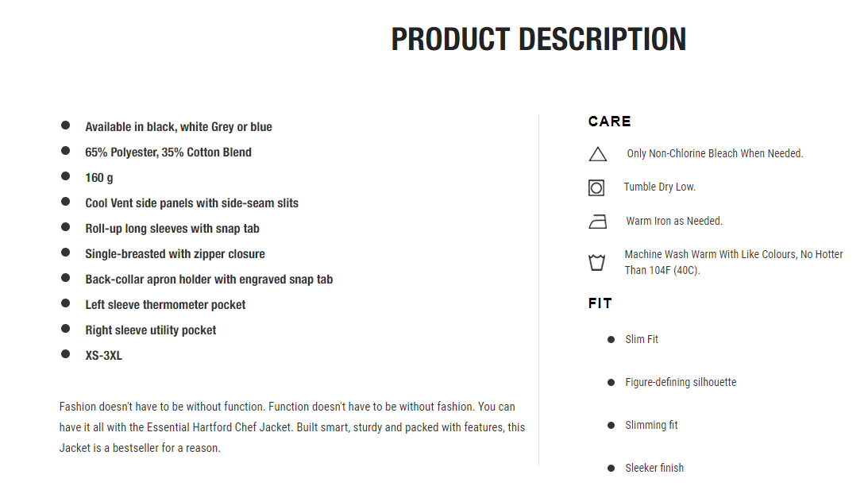
Task: Click the 'Machine Wash Warm With Like Colours' instruction
Action: [734, 262]
